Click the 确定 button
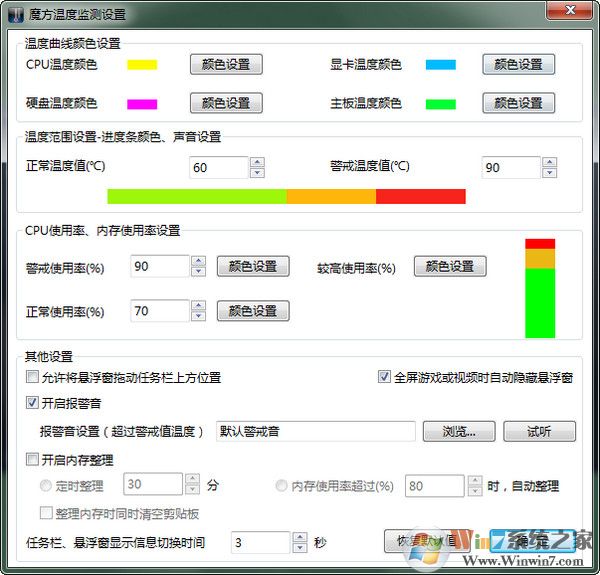The image size is (600, 575). coord(533,541)
